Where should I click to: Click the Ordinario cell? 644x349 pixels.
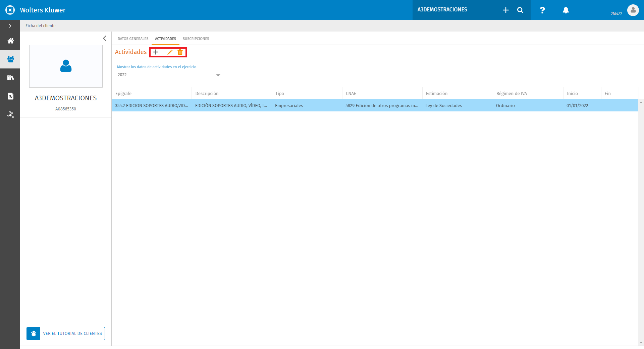(528, 105)
